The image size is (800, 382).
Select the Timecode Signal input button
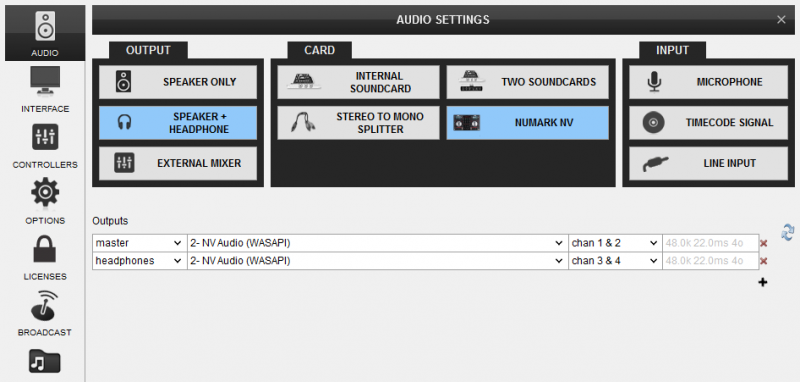[x=708, y=123]
